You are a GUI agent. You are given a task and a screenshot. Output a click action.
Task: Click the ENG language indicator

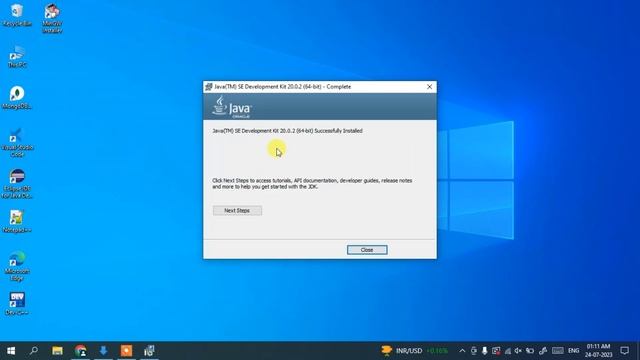point(573,351)
